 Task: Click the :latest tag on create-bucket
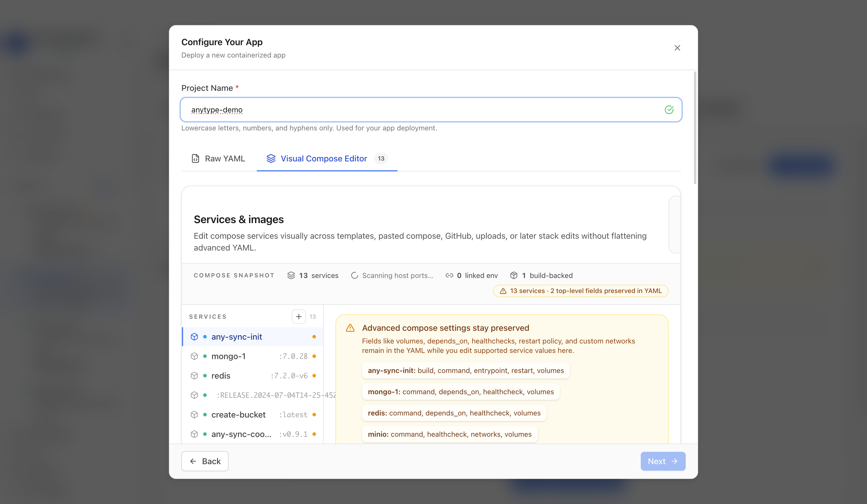[x=293, y=415]
